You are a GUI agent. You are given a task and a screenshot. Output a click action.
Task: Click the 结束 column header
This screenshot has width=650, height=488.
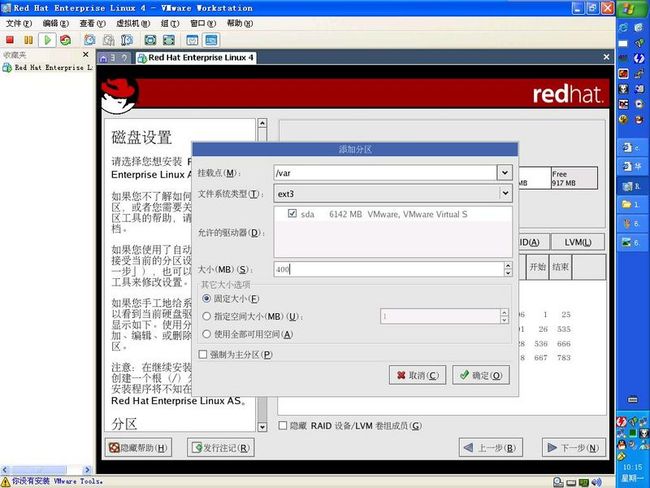pyautogui.click(x=560, y=267)
